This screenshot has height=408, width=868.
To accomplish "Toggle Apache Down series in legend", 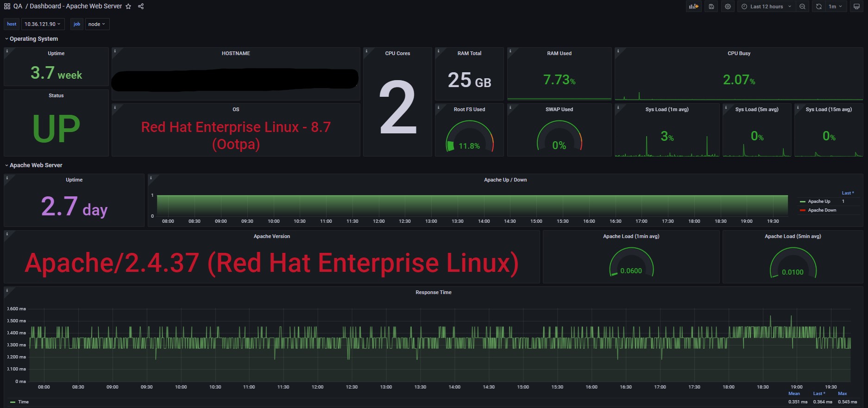I will (x=822, y=210).
